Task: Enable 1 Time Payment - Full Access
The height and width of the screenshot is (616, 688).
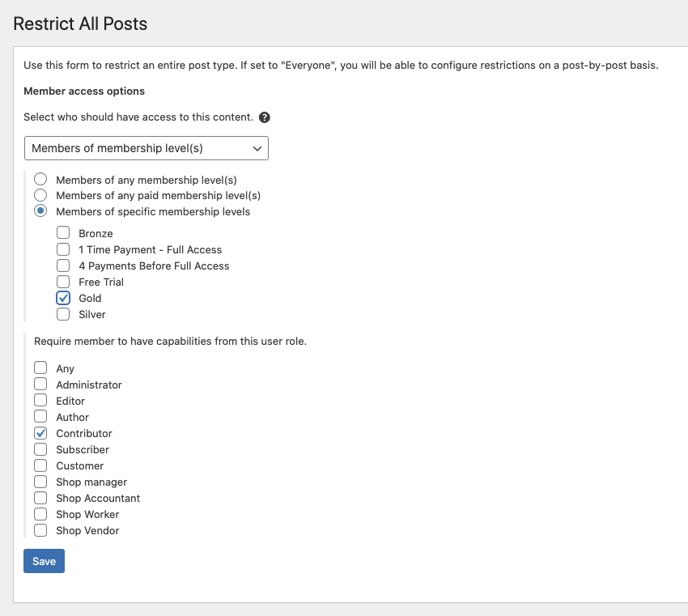Action: point(63,249)
